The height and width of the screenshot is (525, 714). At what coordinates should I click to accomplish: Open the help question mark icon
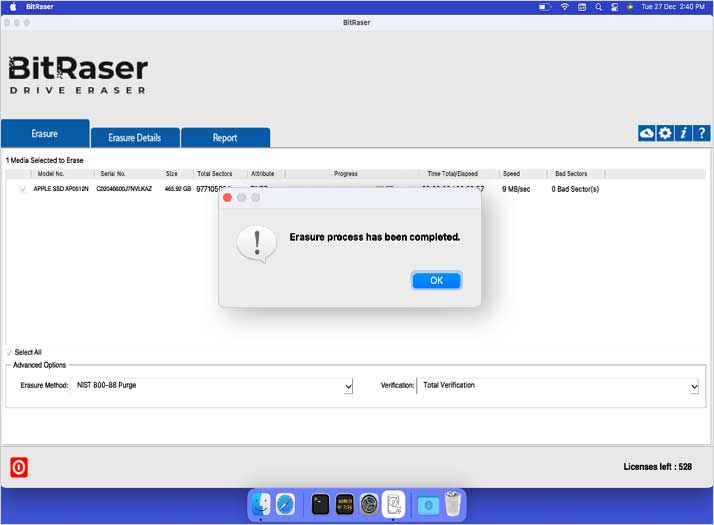(x=701, y=133)
